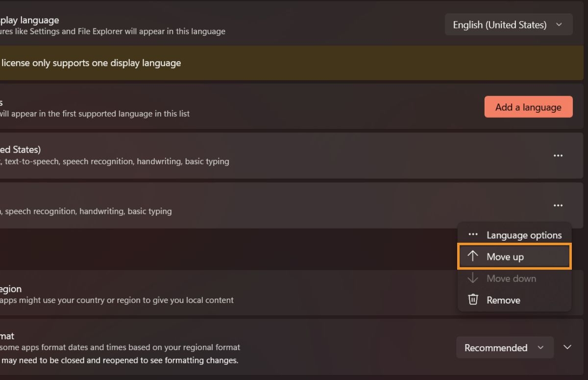Click the downward arrow icon beside Move down
588x380 pixels.
(473, 278)
